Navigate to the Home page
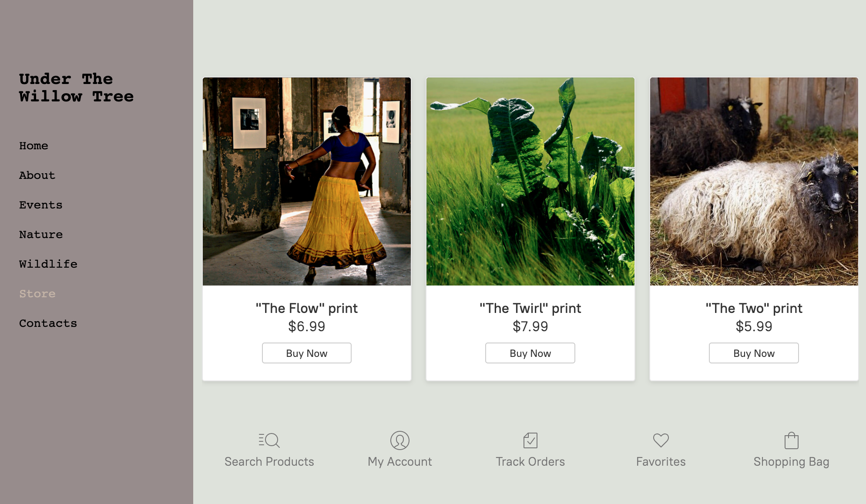 point(34,146)
